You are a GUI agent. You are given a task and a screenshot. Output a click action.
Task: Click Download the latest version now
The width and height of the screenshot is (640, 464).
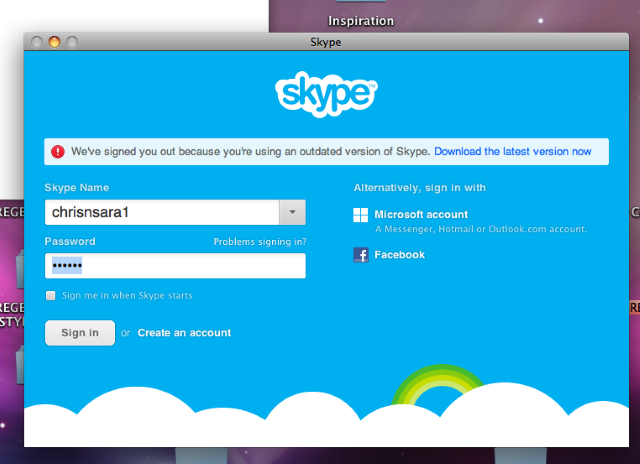tap(513, 151)
